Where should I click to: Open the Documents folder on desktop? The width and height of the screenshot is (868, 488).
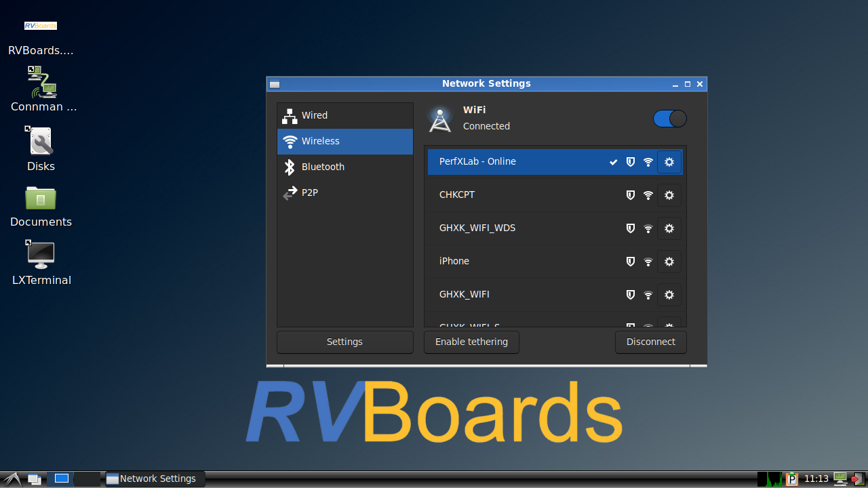point(41,199)
